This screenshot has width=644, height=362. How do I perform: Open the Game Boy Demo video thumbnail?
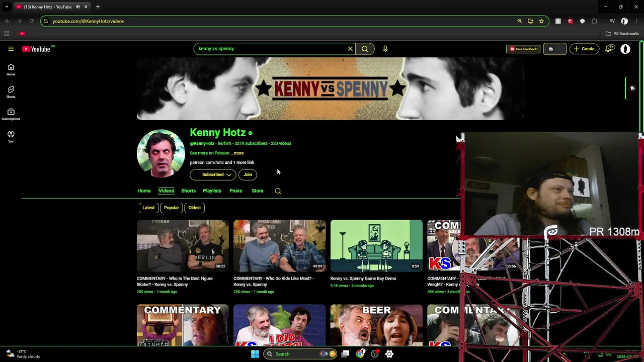pyautogui.click(x=376, y=245)
